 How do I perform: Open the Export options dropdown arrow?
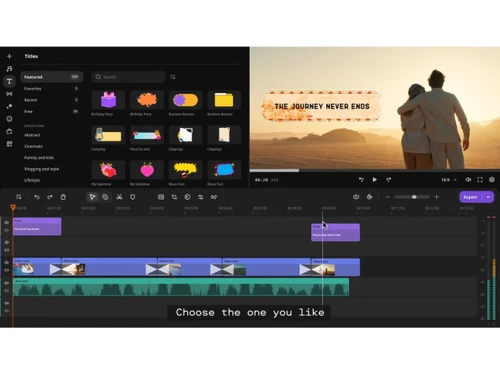488,197
